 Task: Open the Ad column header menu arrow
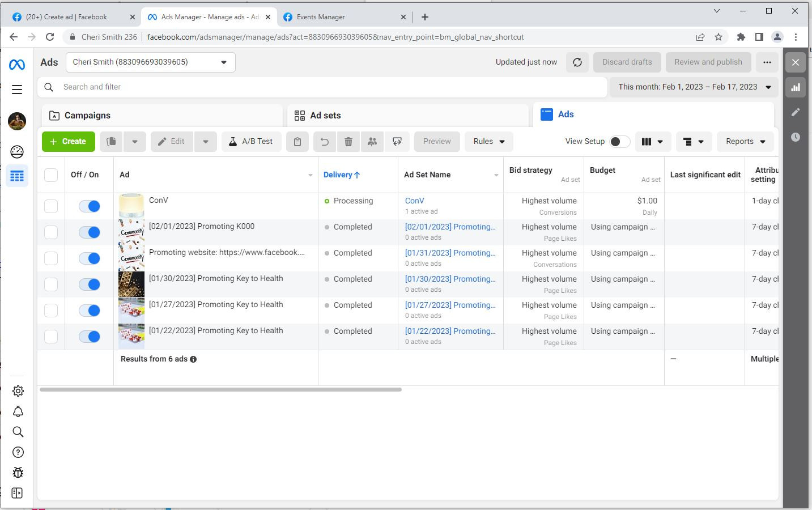pos(310,175)
